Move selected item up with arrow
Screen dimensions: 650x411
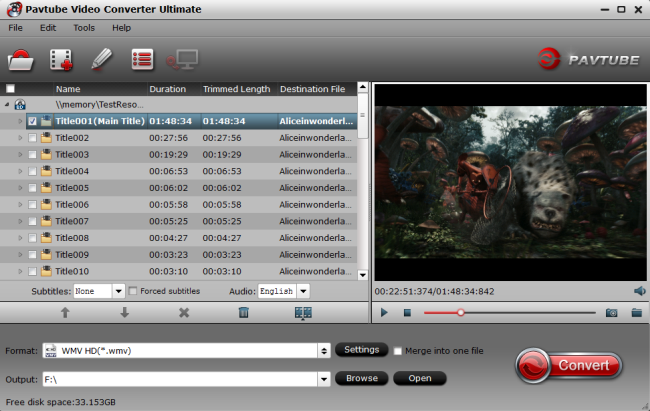click(65, 312)
